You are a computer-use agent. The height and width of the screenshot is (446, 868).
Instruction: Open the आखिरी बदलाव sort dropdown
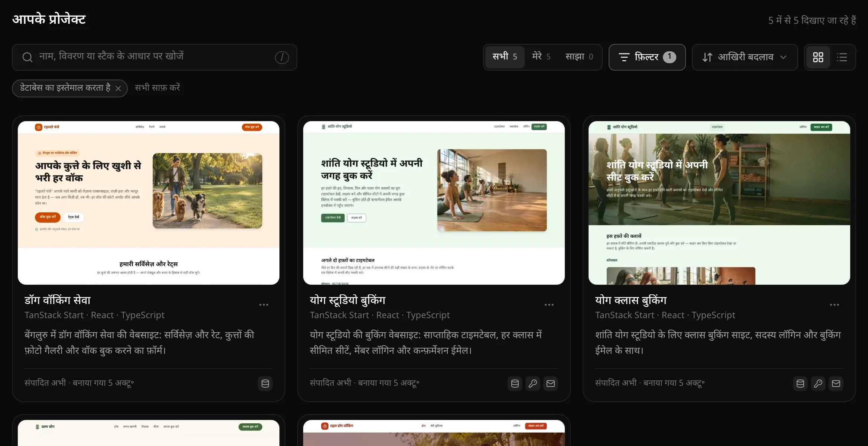coord(745,57)
